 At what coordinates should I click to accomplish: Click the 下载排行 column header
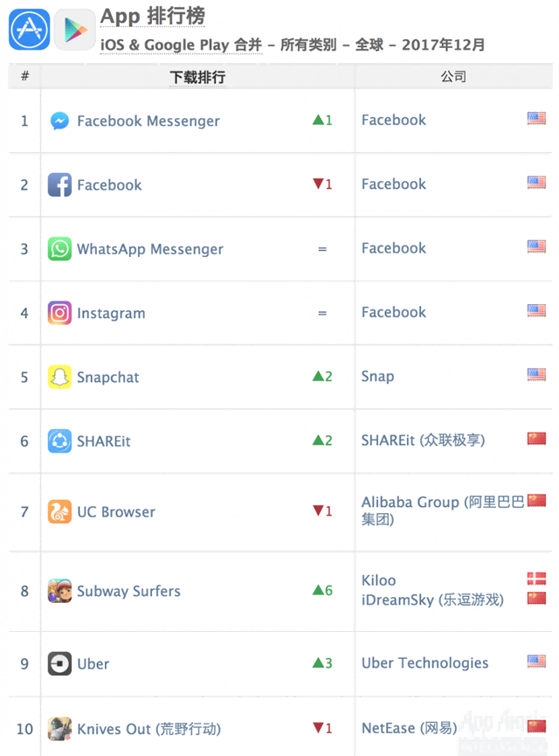[197, 77]
